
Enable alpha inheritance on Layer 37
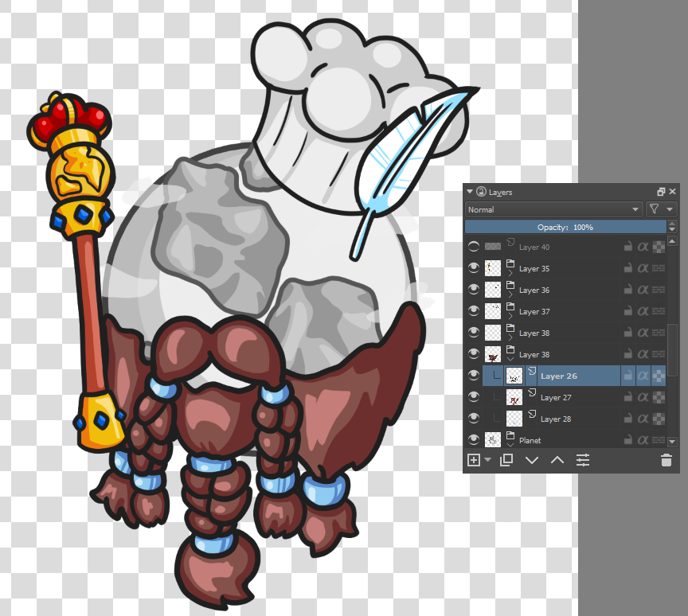[643, 311]
